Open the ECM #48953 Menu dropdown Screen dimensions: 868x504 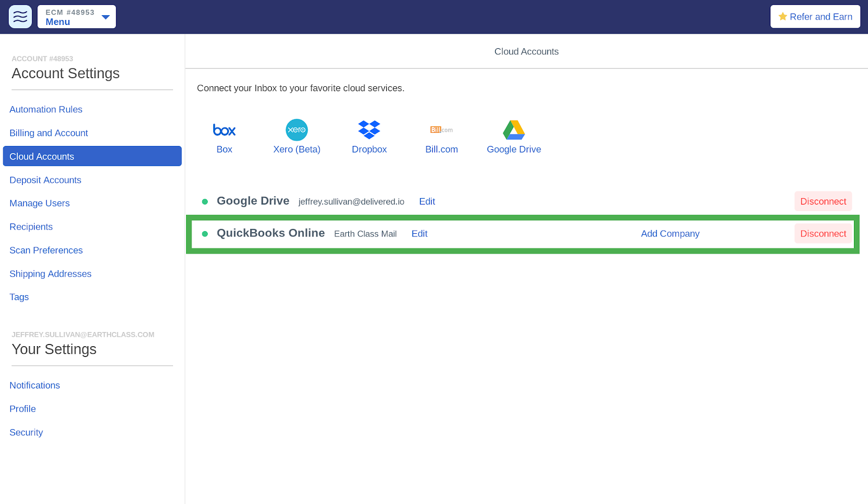coord(76,17)
